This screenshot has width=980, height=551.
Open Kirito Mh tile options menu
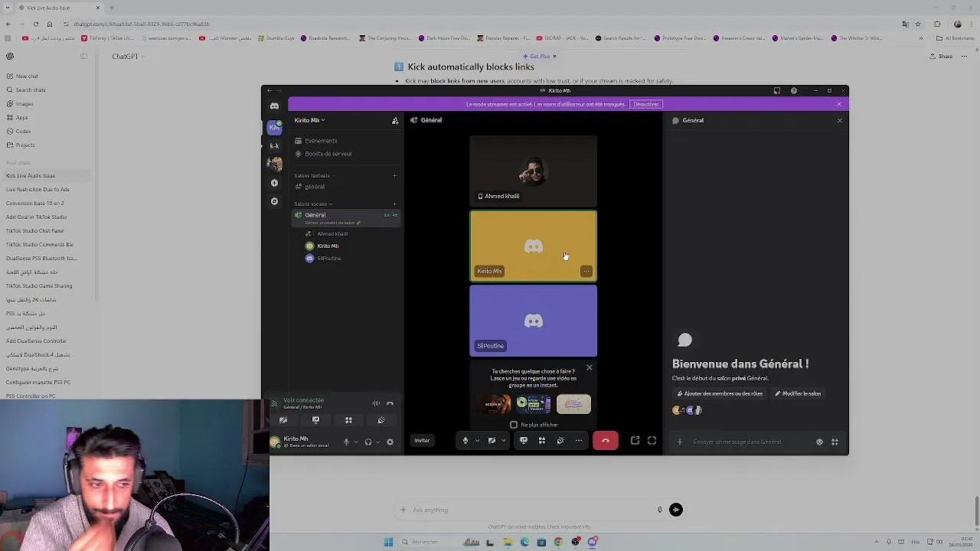[x=586, y=272]
